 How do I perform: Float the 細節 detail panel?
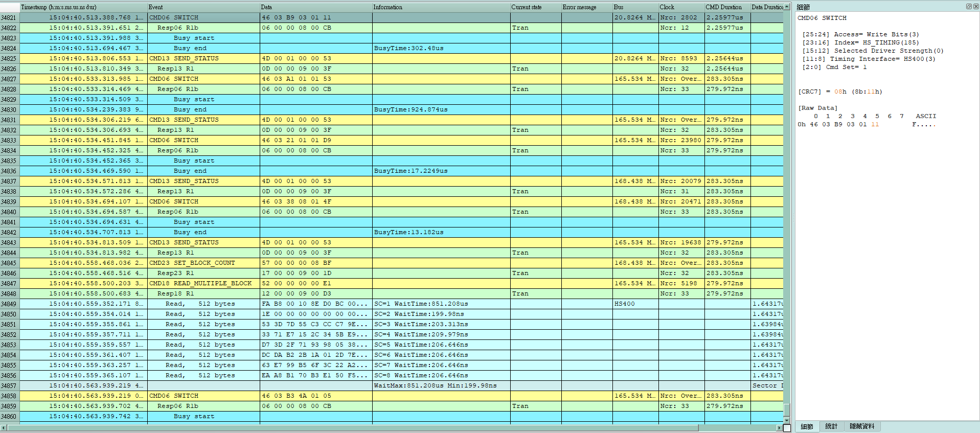coord(968,7)
